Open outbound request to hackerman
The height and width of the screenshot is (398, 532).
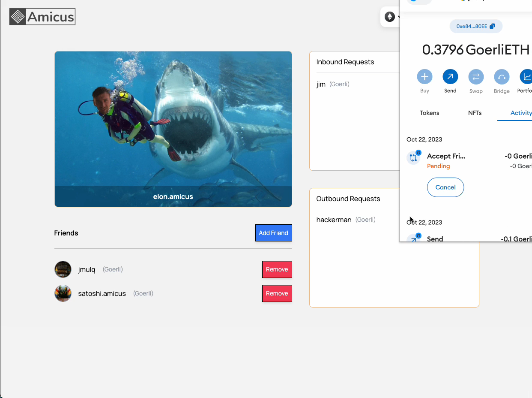pyautogui.click(x=334, y=220)
